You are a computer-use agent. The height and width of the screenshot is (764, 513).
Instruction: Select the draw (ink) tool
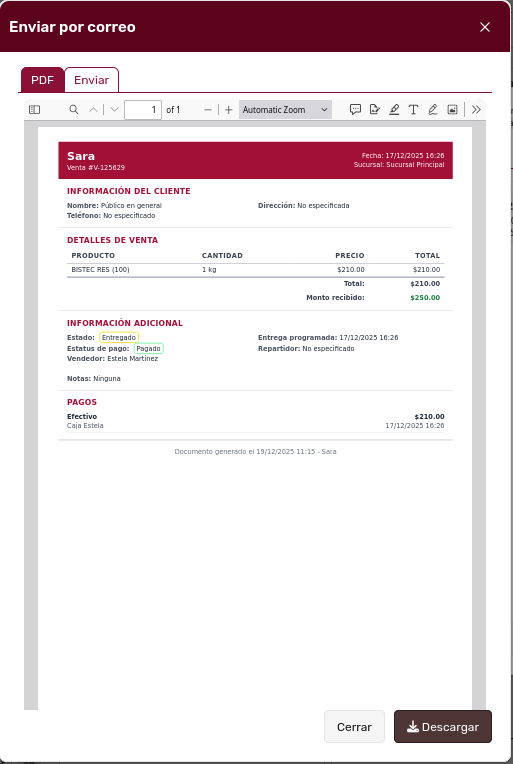433,110
